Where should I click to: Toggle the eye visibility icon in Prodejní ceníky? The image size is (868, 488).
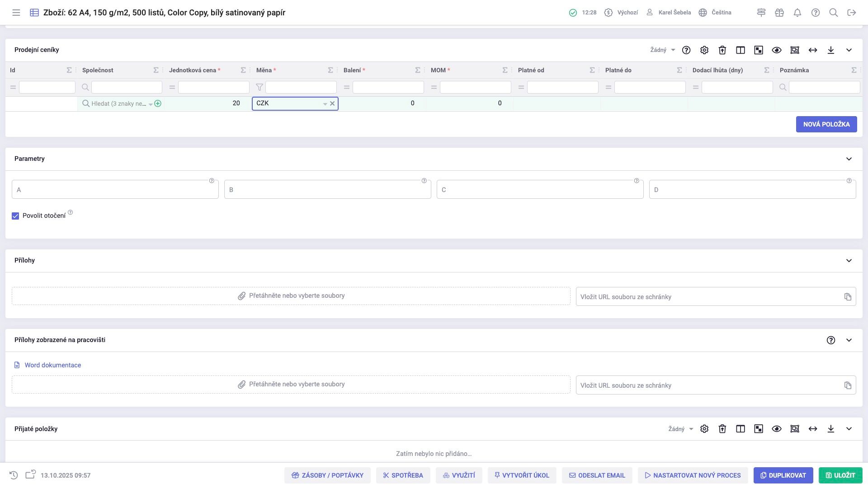(x=777, y=50)
